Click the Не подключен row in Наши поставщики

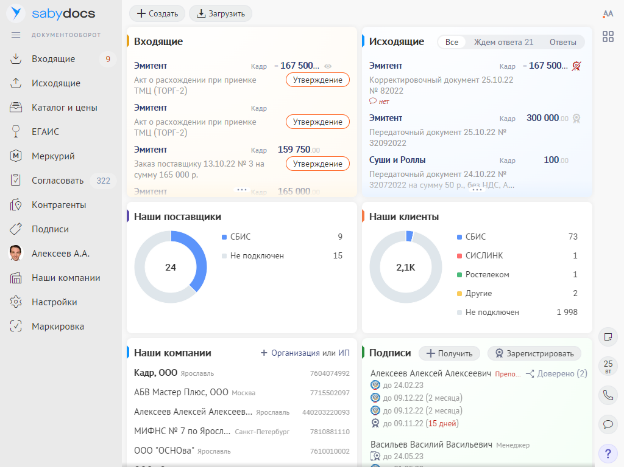pyautogui.click(x=282, y=256)
